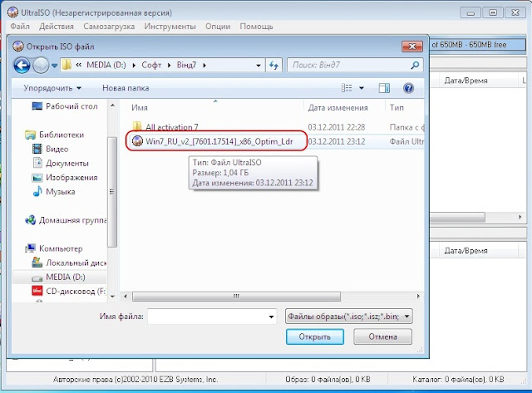
Task: Expand the chevron before MEDIA (D:) in address bar
Action: [x=79, y=65]
